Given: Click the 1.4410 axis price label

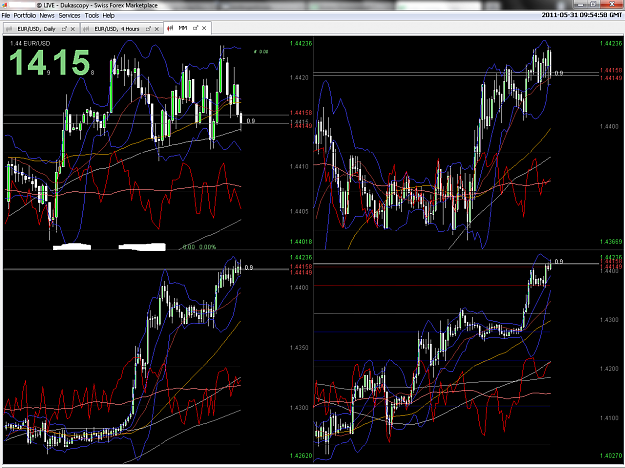Looking at the screenshot, I should 299,166.
